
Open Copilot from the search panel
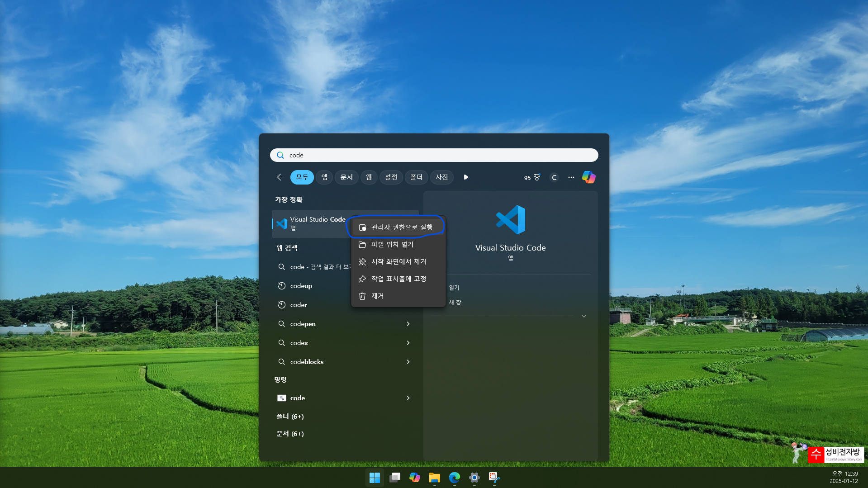[x=588, y=177]
